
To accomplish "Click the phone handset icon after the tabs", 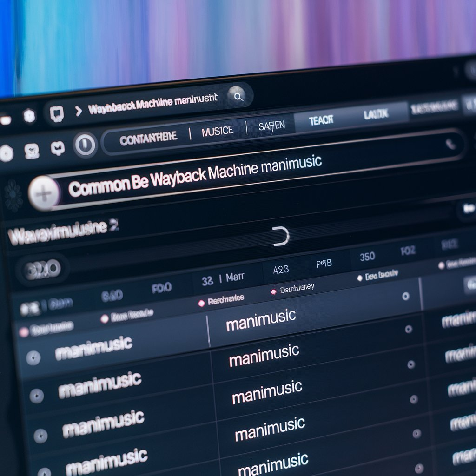I will point(451,144).
